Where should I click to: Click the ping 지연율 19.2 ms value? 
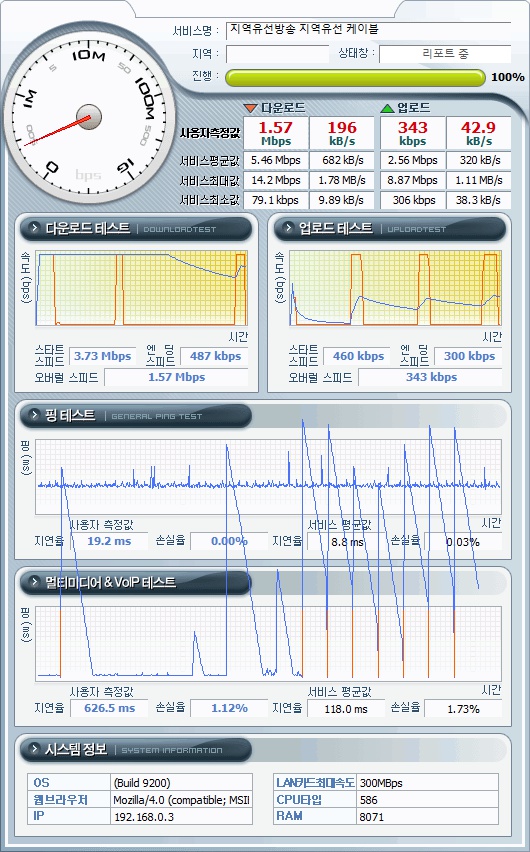[109, 541]
